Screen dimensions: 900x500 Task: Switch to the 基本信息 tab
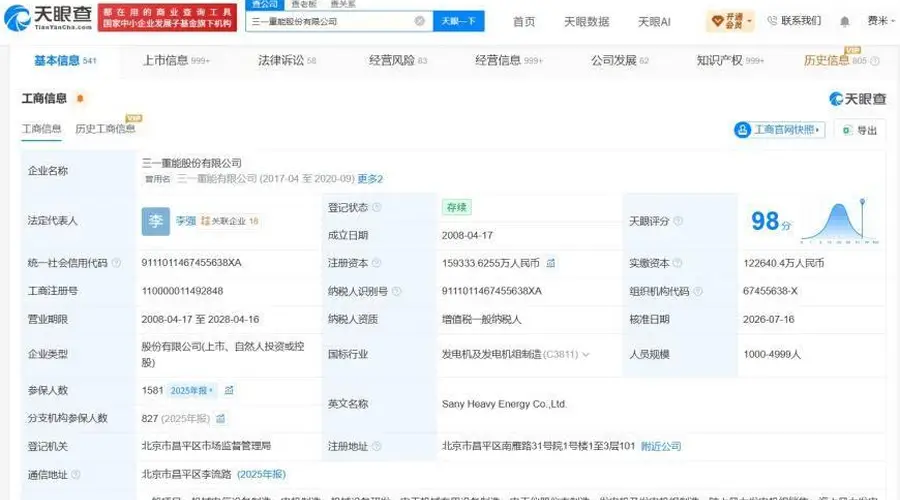[x=65, y=60]
